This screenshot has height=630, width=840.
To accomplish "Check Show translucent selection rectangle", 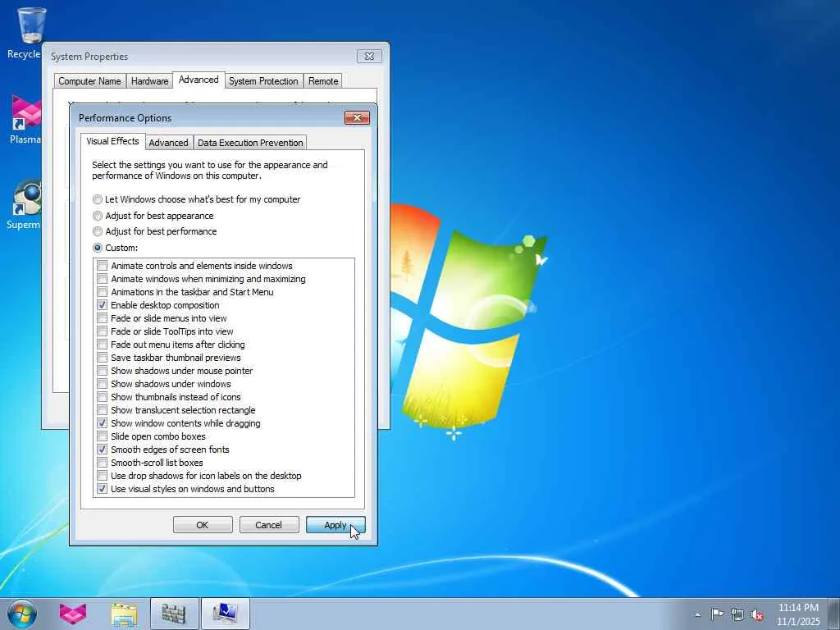I will [103, 410].
